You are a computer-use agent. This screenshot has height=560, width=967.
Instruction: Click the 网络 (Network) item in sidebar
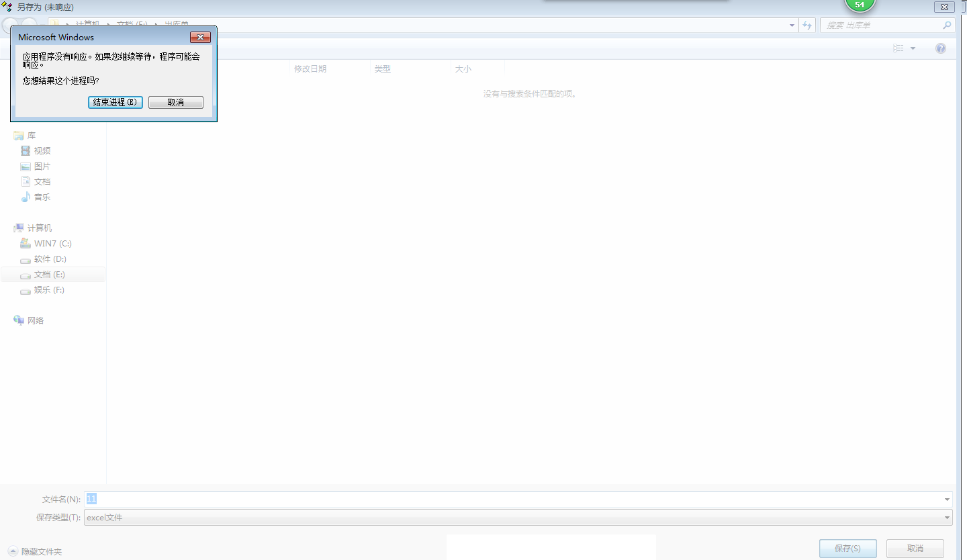click(35, 321)
